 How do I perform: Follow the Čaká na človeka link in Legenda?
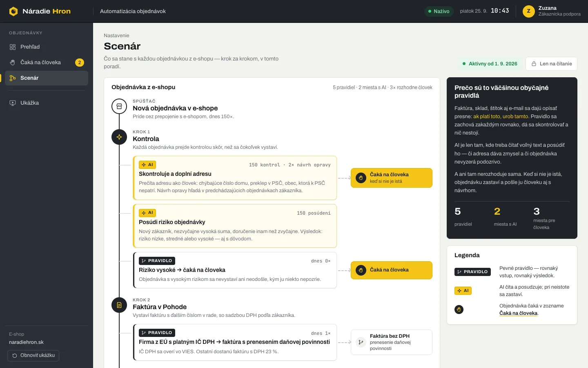518,313
